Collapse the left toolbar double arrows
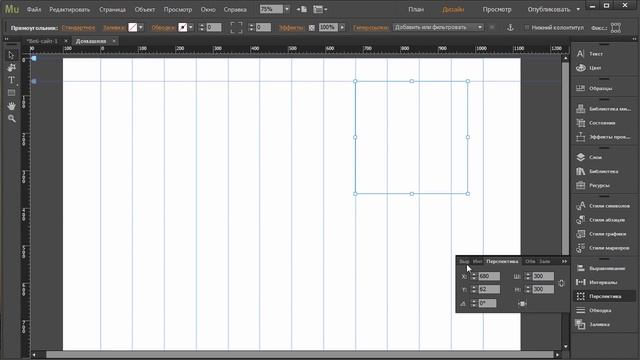This screenshot has width=640, height=360. click(6, 39)
